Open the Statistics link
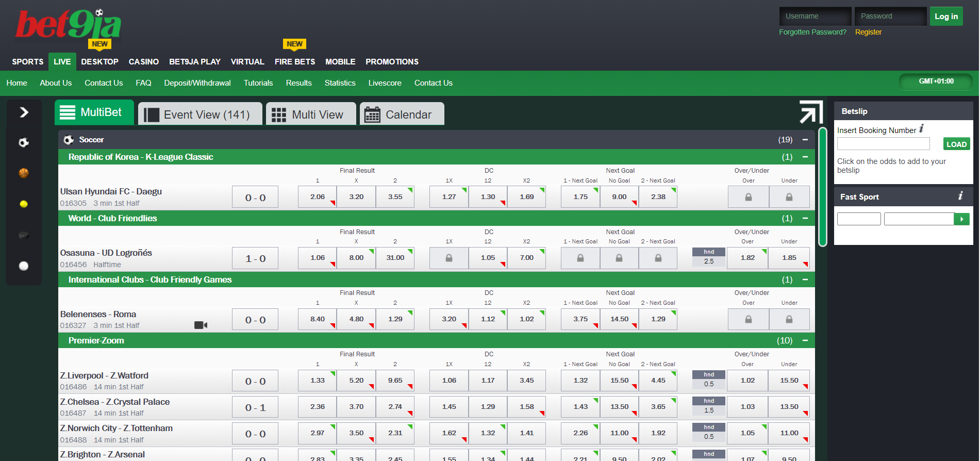The width and height of the screenshot is (980, 461). tap(340, 83)
